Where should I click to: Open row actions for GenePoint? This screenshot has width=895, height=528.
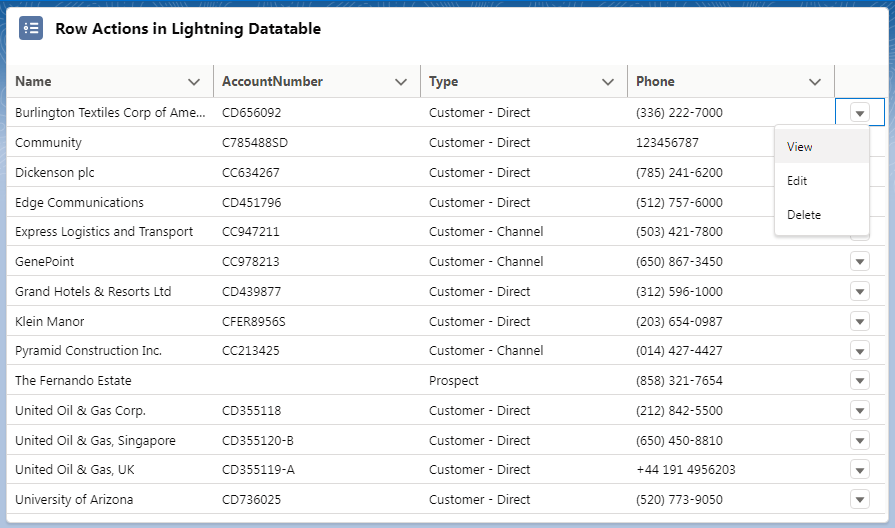860,261
